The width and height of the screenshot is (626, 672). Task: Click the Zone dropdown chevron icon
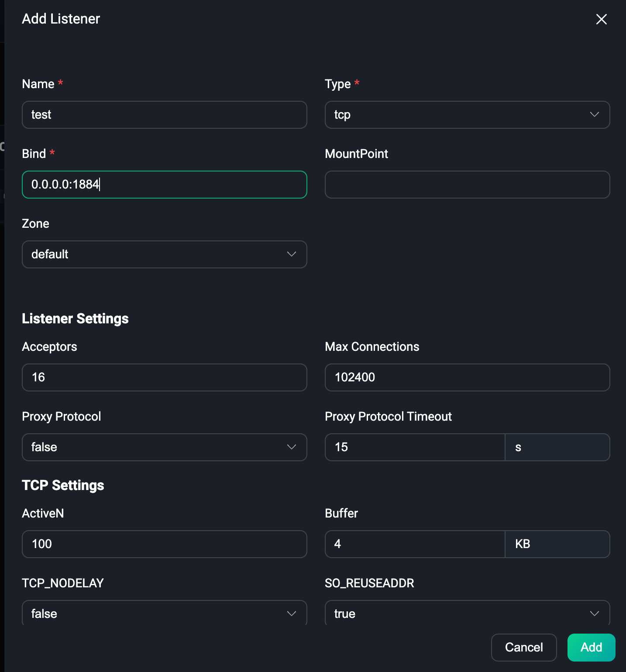pyautogui.click(x=291, y=254)
